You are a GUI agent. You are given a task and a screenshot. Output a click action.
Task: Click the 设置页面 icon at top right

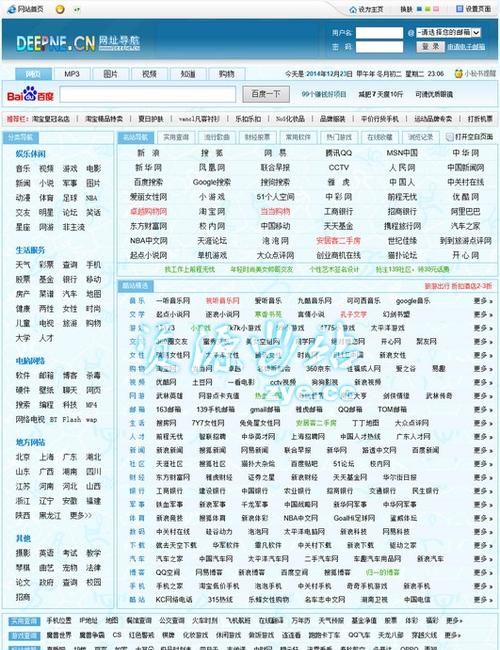[459, 8]
